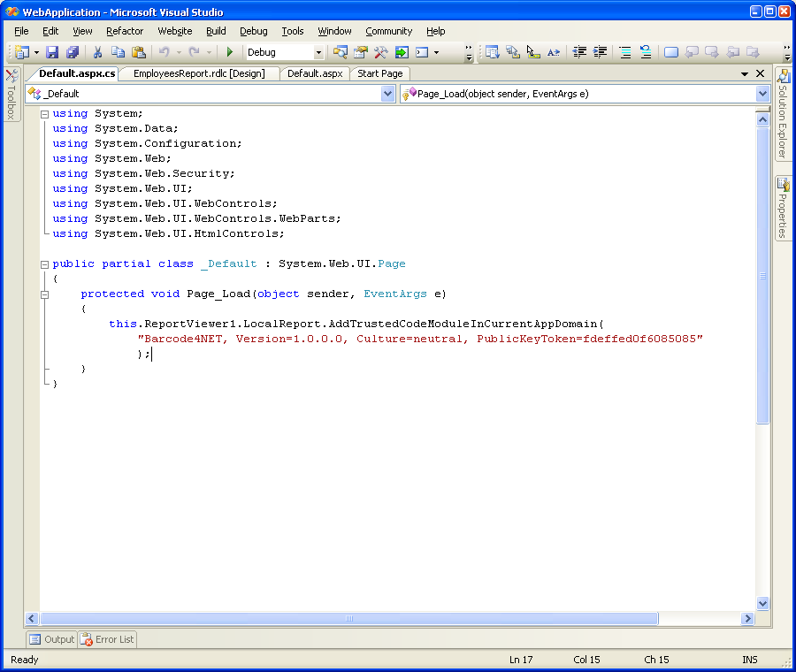
Task: Click the vertical scrollbar down arrow
Action: click(x=763, y=604)
